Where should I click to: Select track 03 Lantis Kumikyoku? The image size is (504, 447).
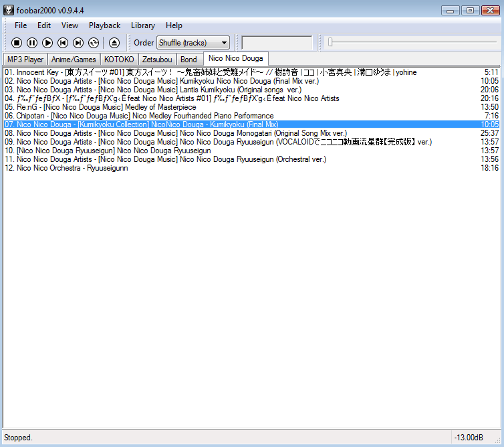click(x=251, y=90)
